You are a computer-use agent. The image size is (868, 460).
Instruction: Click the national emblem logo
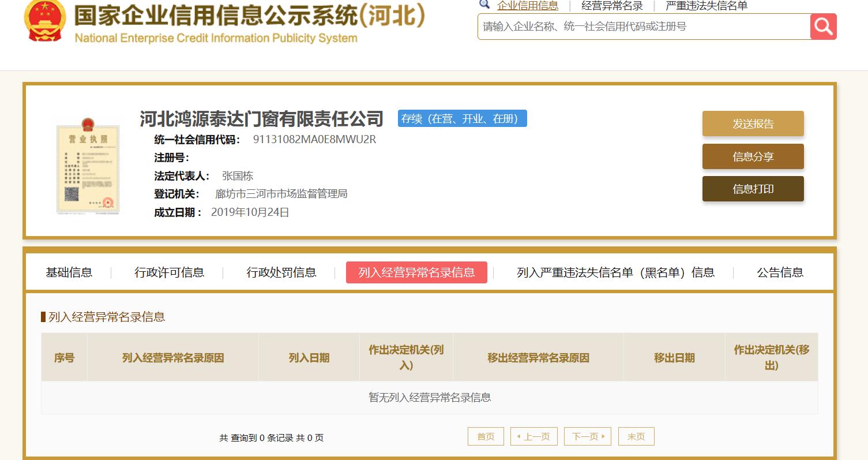pyautogui.click(x=45, y=20)
